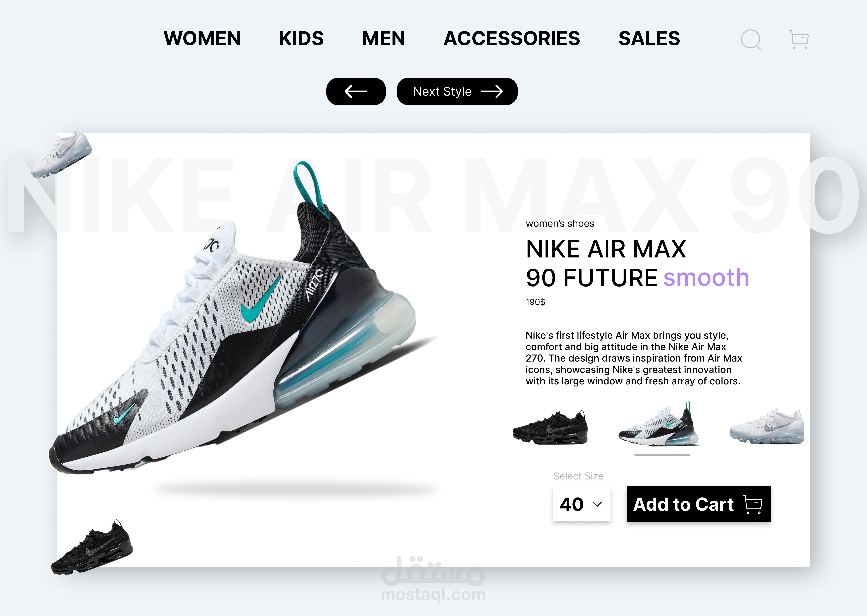867x616 pixels.
Task: Click the Next Style button
Action: [457, 91]
